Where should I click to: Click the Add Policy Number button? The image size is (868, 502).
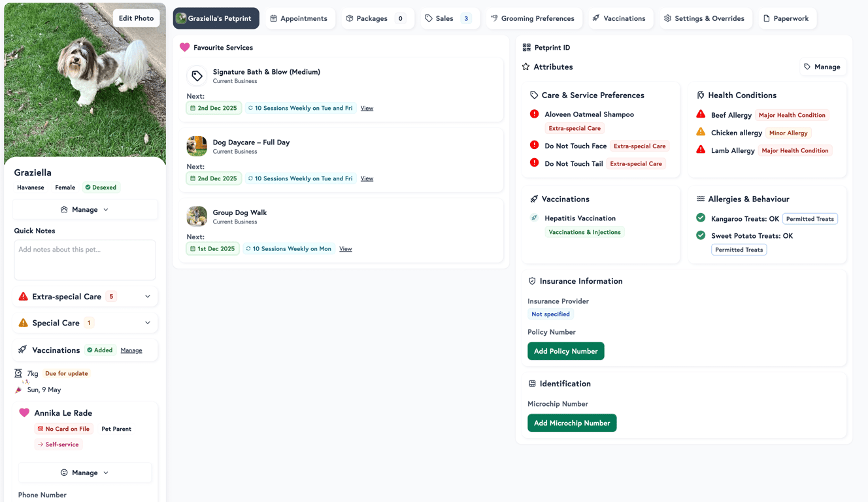[566, 351]
